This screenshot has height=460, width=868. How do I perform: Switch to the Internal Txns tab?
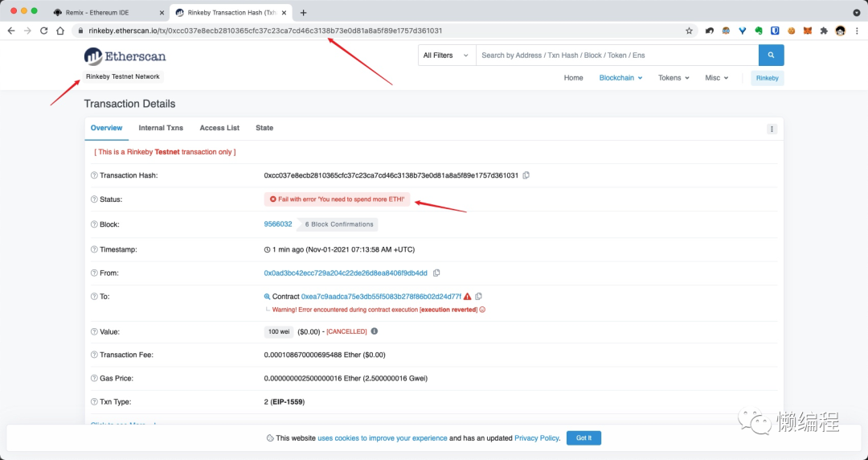click(x=161, y=128)
